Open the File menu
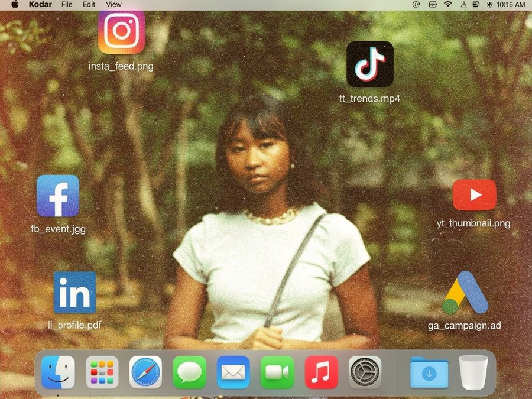Screen dimensions: 532x399 point(67,4)
